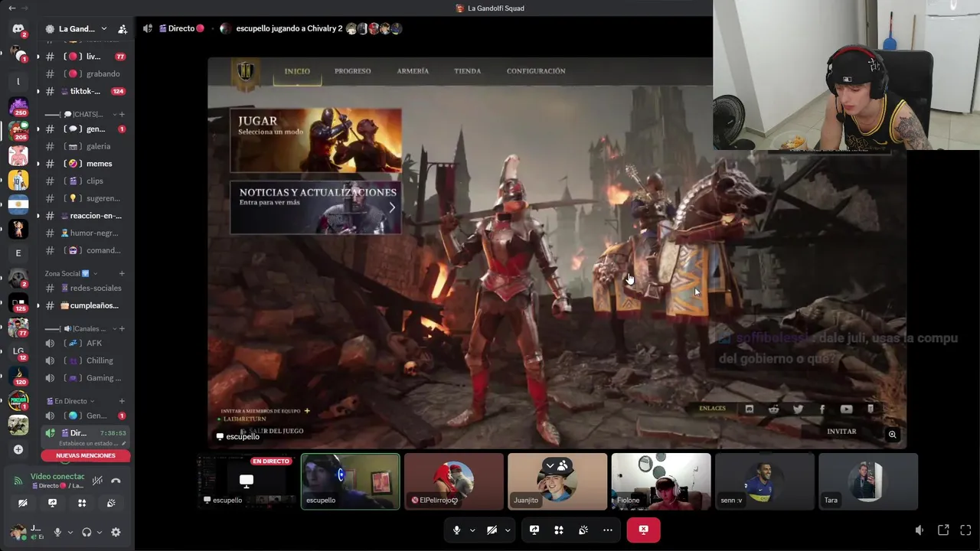Screen dimensions: 980x551
Task: Create a channel in Zona Social category
Action: coord(122,273)
